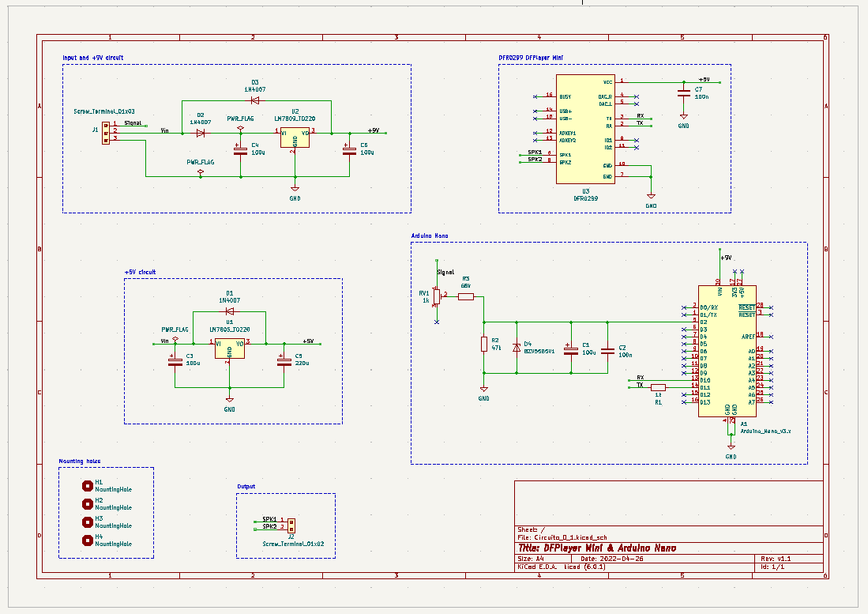The height and width of the screenshot is (614, 868).
Task: Select mounting hole H4 symbol
Action: coord(87,541)
